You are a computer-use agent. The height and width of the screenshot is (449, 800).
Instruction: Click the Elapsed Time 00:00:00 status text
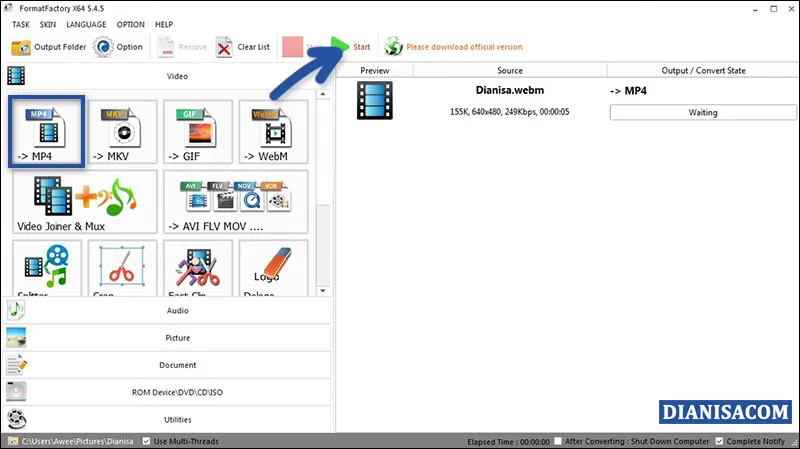508,441
